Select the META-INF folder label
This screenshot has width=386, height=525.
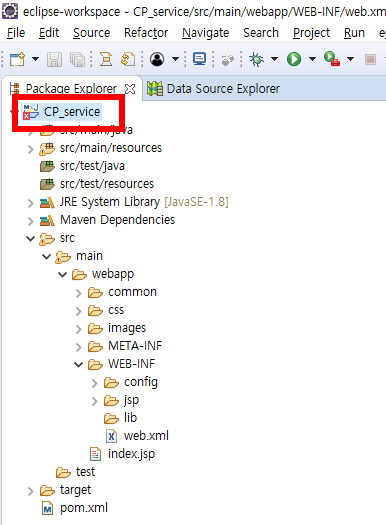coord(135,346)
